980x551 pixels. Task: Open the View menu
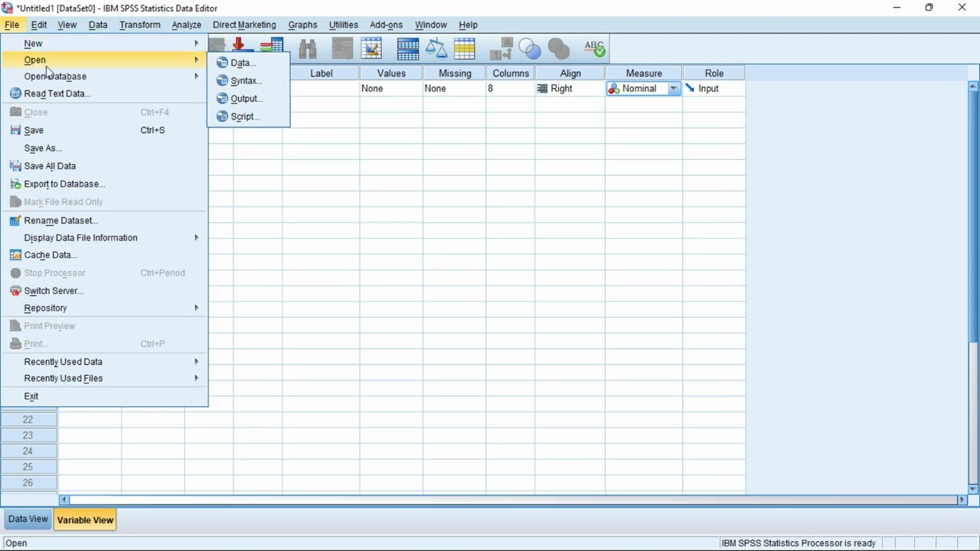(67, 24)
